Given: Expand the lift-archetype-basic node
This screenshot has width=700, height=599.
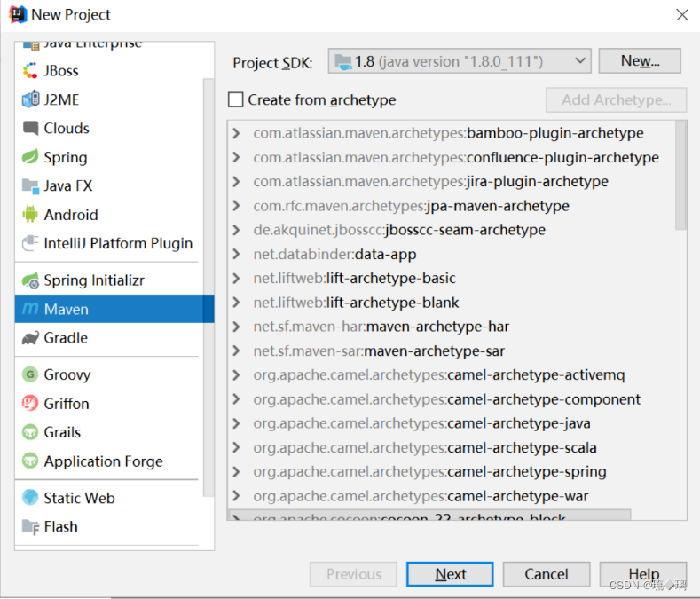Looking at the screenshot, I should click(x=237, y=279).
